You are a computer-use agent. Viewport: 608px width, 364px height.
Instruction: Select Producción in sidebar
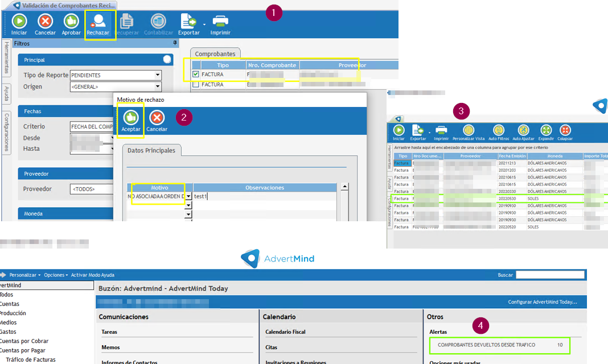click(x=13, y=313)
